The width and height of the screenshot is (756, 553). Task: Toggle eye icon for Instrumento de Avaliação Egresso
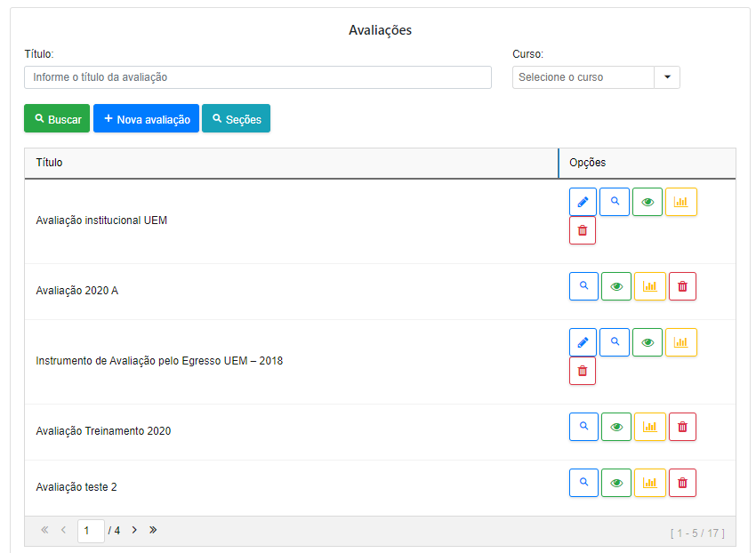647,342
